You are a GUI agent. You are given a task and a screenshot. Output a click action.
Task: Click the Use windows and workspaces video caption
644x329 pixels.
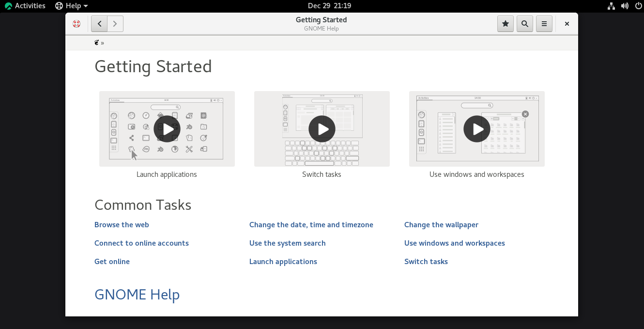point(477,174)
